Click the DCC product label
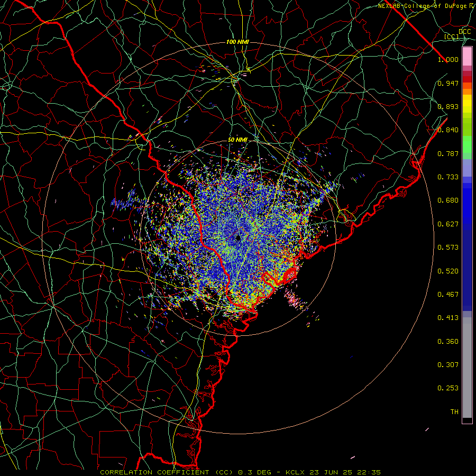This screenshot has width=476, height=476. (x=464, y=32)
